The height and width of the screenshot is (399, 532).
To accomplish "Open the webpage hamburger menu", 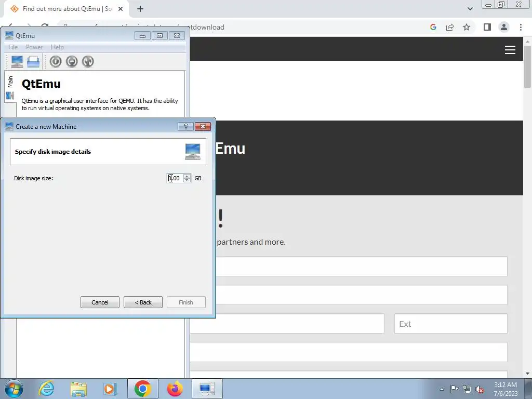I will tap(510, 50).
